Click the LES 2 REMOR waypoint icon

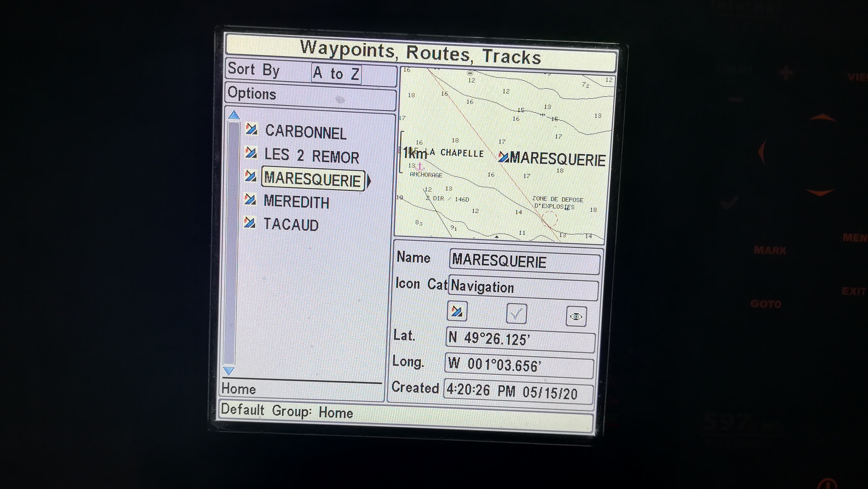[251, 153]
